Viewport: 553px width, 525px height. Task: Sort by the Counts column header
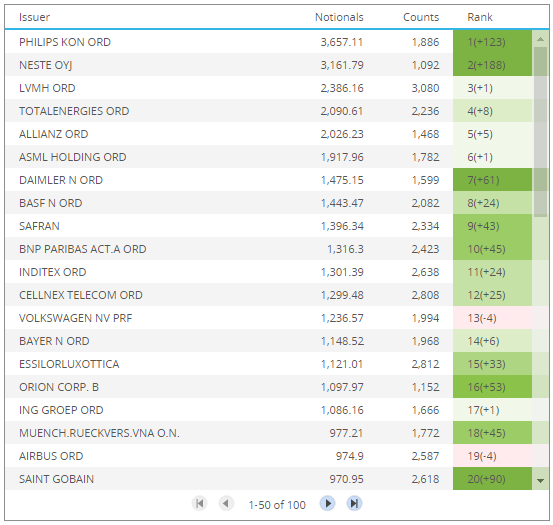[421, 17]
